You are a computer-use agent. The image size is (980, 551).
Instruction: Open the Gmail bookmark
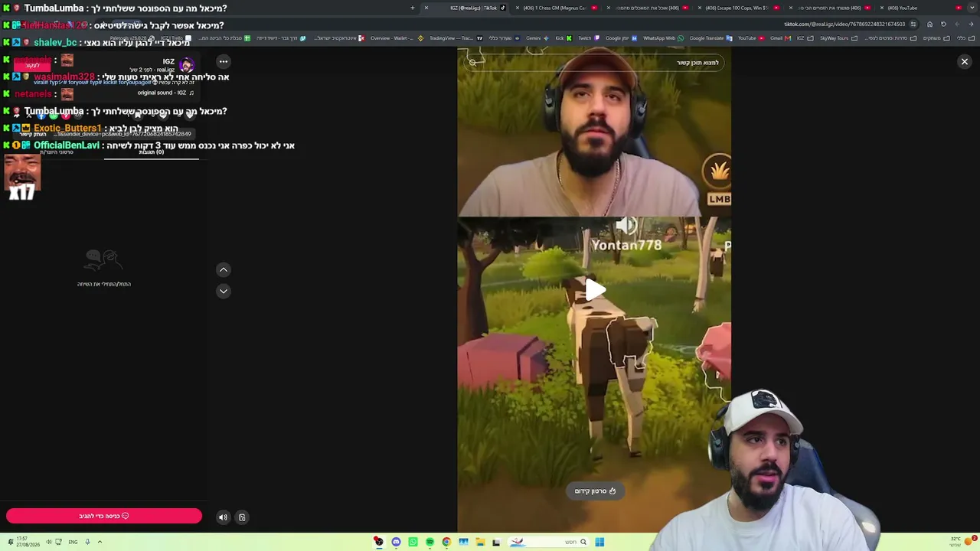[x=779, y=38]
